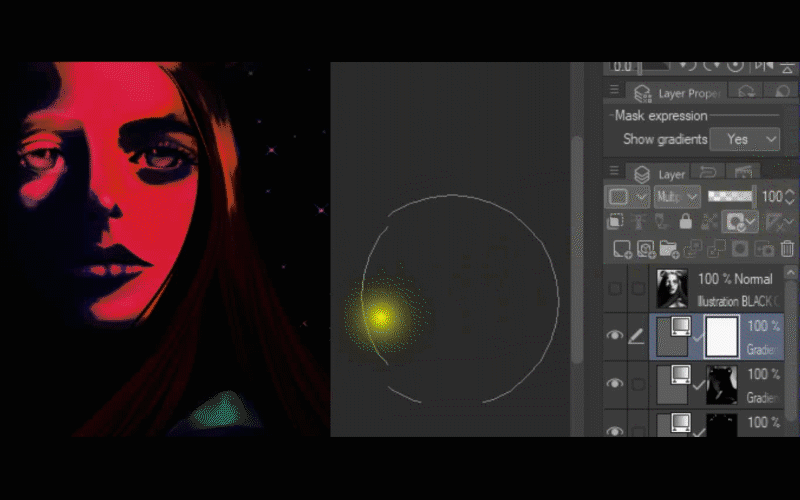Open the blending mode Multiply dropdown

pyautogui.click(x=677, y=196)
